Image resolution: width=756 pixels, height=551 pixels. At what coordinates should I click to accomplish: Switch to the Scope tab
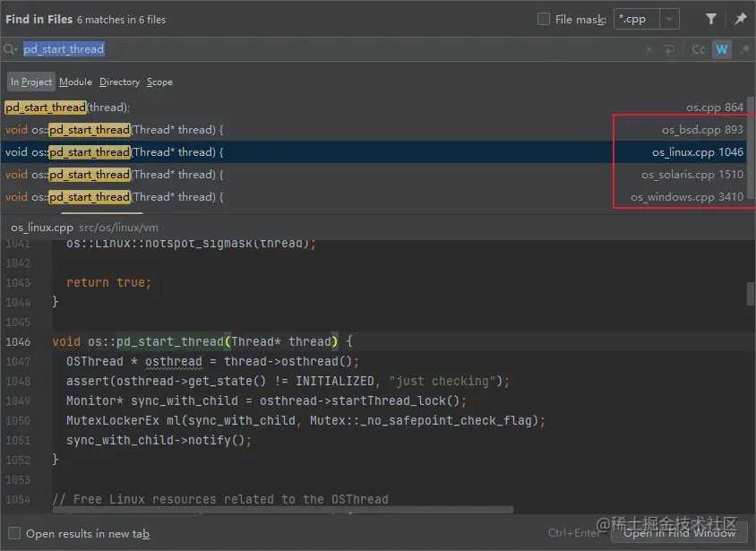pos(159,82)
